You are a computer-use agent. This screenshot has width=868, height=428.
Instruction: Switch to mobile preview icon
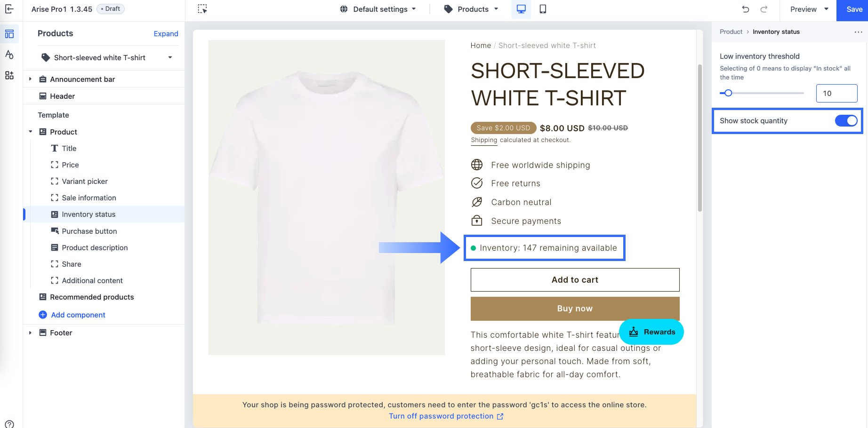point(543,9)
